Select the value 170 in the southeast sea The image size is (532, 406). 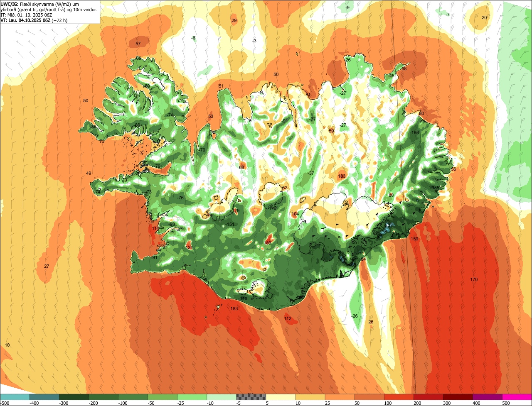[x=474, y=279]
